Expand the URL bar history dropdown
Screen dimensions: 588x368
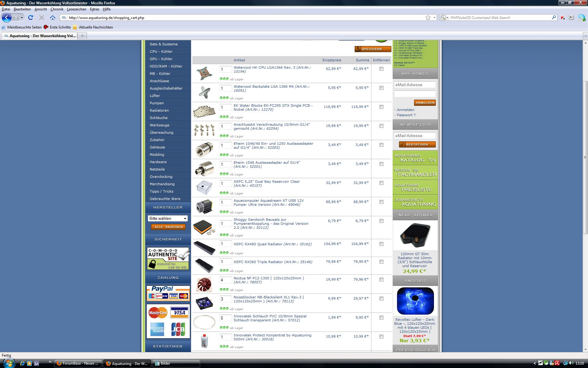pyautogui.click(x=434, y=17)
